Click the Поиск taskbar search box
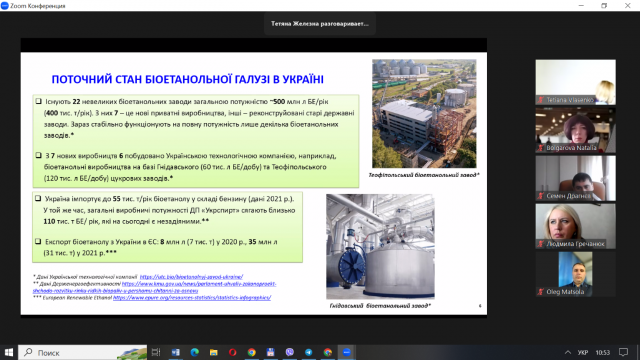Viewport: 640px width, 360px height. pyautogui.click(x=82, y=352)
